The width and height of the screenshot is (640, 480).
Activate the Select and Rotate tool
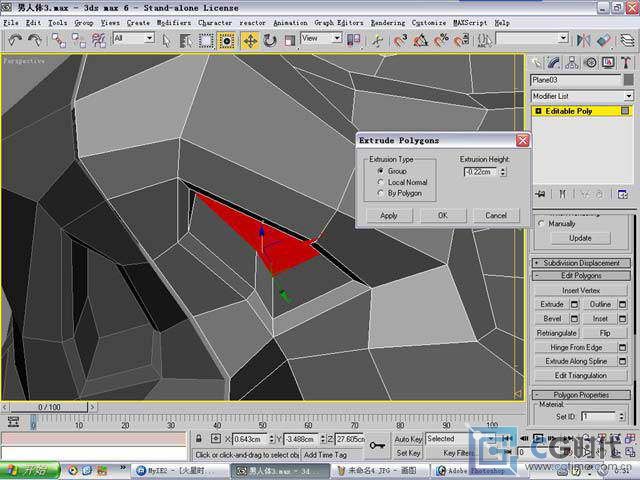pyautogui.click(x=270, y=40)
